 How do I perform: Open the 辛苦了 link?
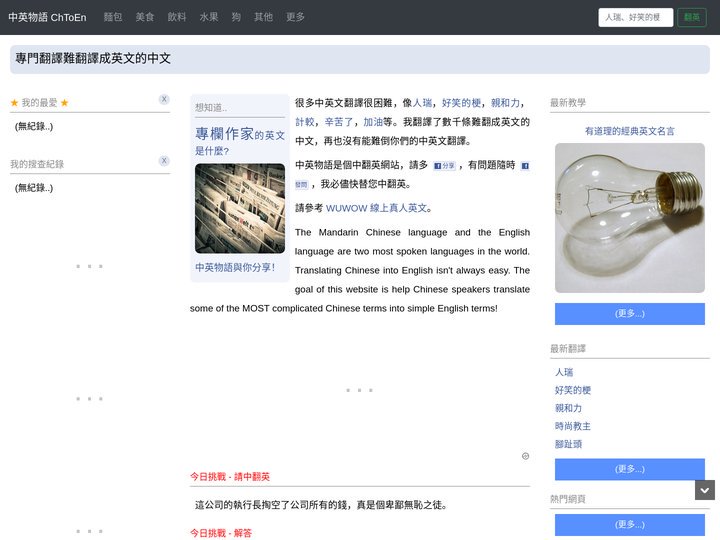pos(339,122)
